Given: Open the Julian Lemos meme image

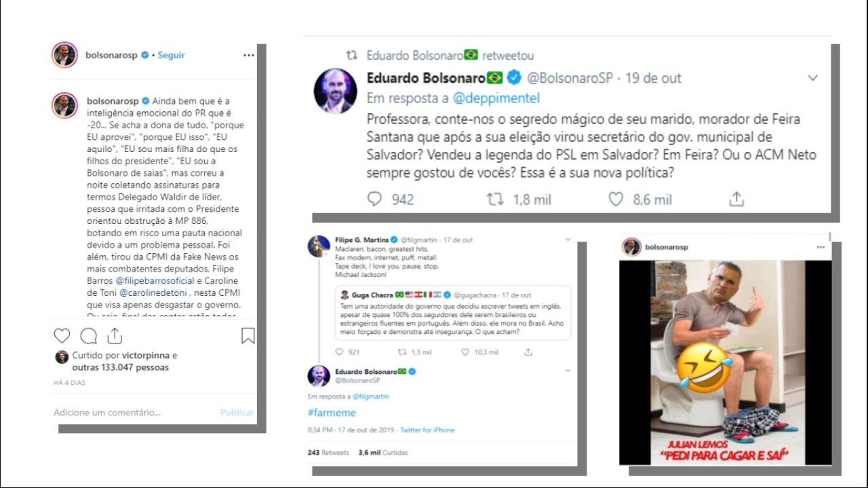Looking at the screenshot, I should (726, 362).
